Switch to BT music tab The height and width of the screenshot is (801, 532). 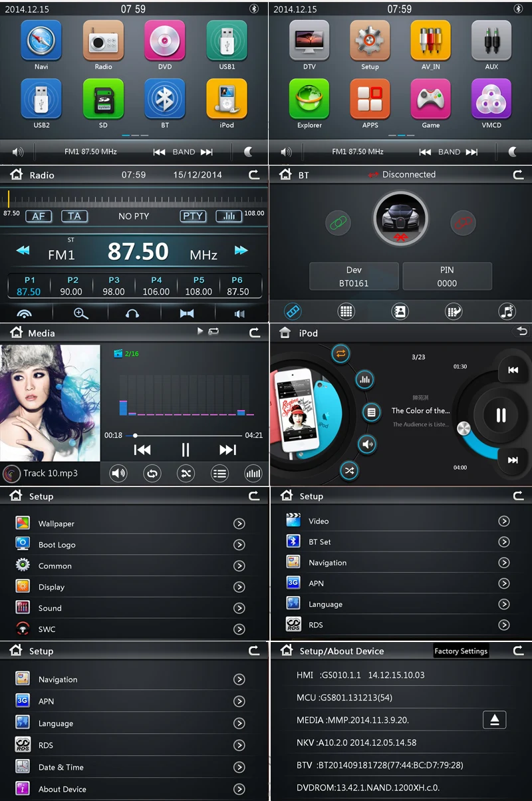507,311
